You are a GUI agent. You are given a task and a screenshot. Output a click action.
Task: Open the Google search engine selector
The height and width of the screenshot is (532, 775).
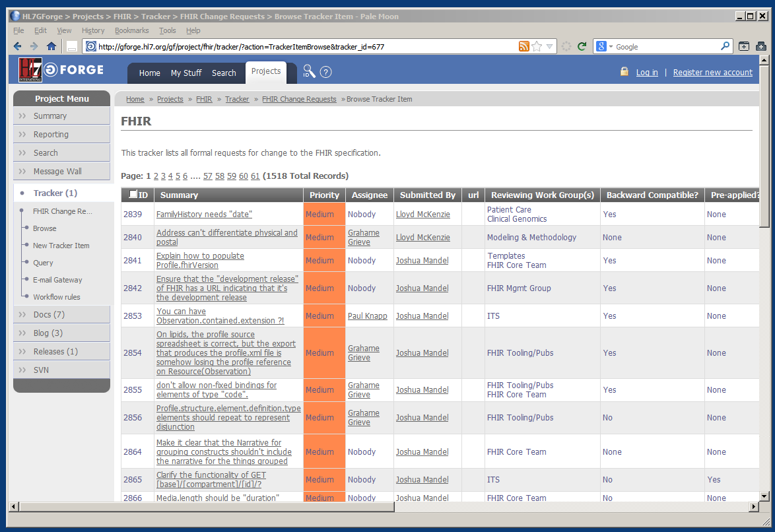(604, 46)
